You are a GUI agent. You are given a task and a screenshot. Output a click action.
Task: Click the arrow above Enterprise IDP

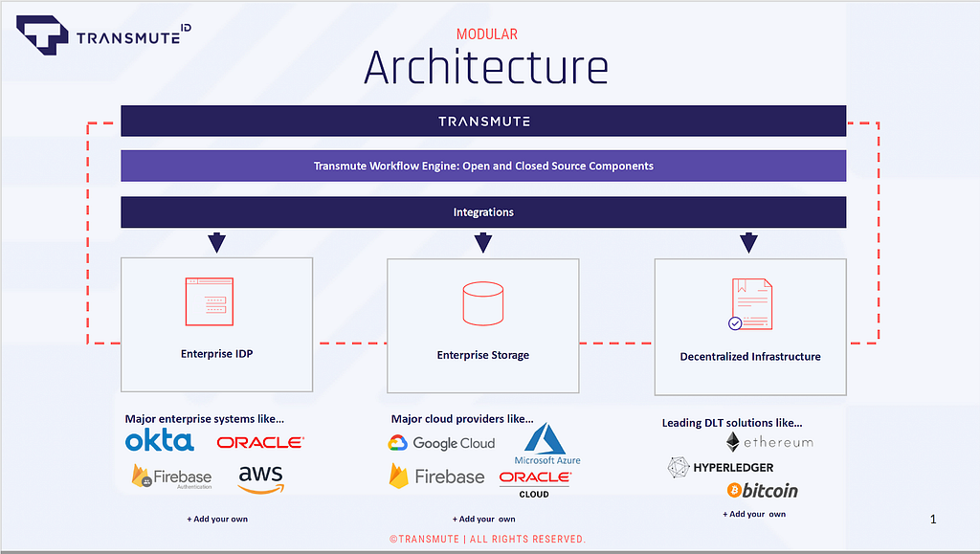pos(217,242)
